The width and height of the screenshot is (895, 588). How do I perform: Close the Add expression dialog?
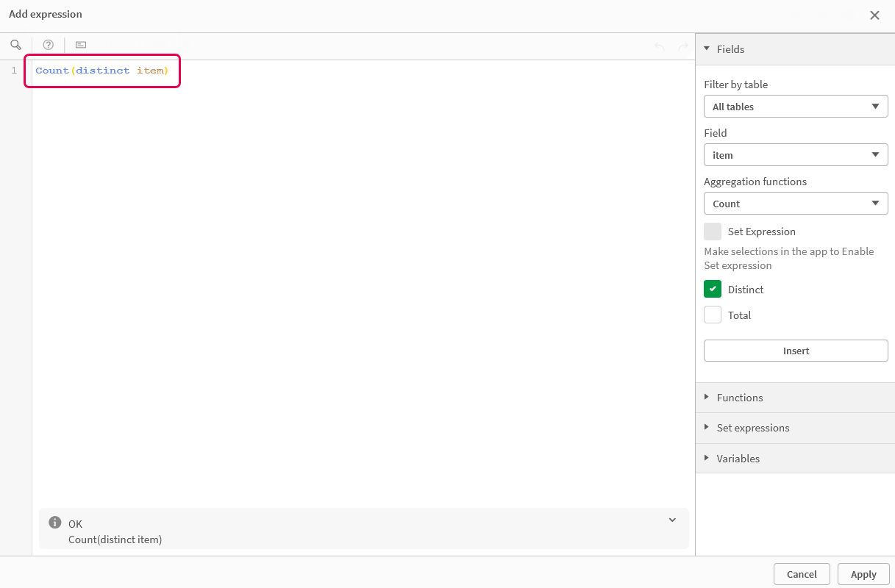click(874, 15)
